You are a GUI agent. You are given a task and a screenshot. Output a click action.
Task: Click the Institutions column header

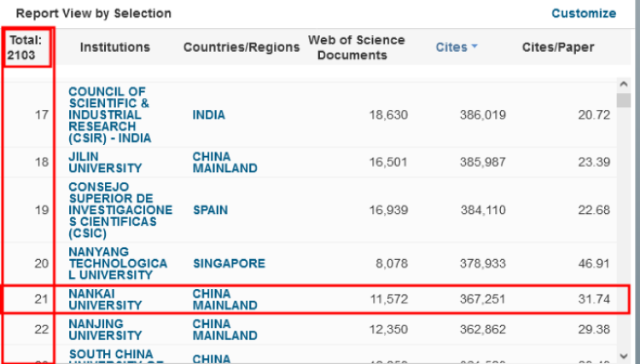click(114, 48)
